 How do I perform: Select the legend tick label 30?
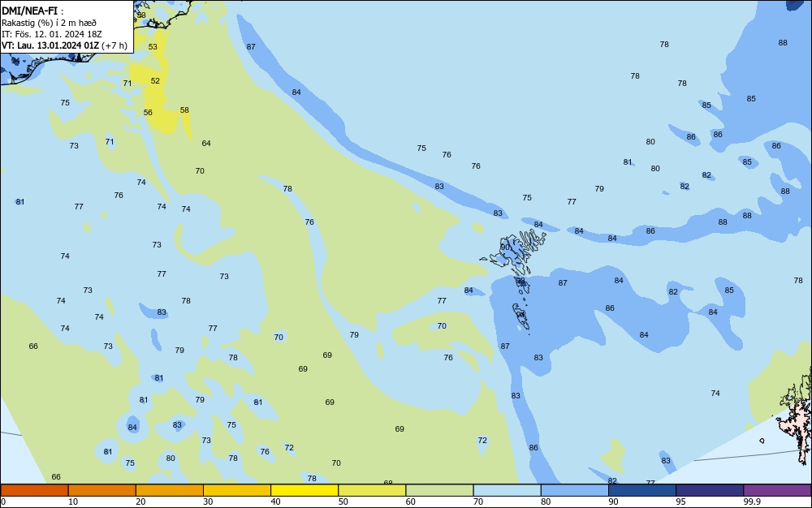click(208, 502)
